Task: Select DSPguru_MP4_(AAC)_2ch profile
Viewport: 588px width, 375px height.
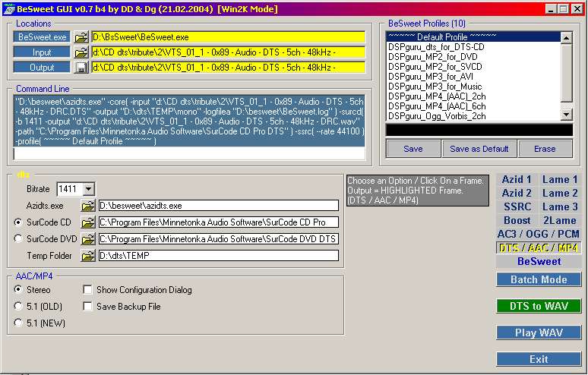Action: 473,96
